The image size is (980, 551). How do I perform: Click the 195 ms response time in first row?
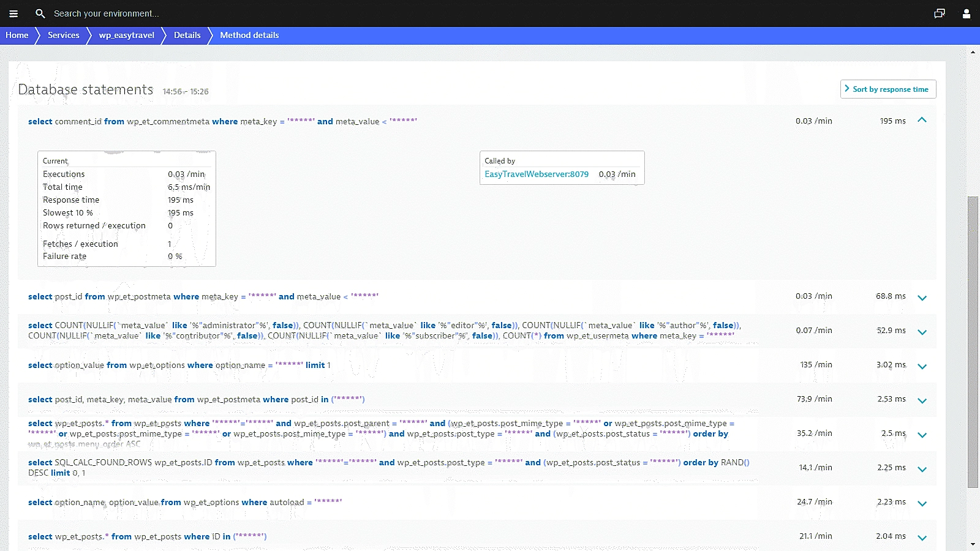point(892,121)
